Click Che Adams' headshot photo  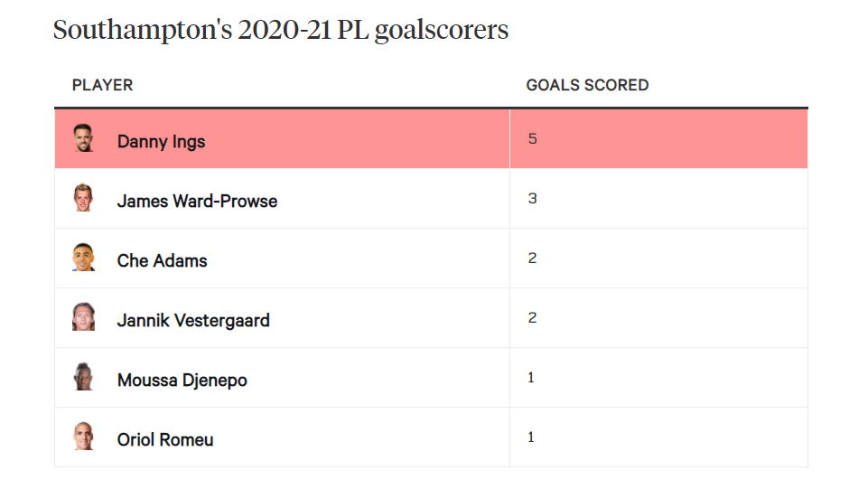pyautogui.click(x=84, y=258)
